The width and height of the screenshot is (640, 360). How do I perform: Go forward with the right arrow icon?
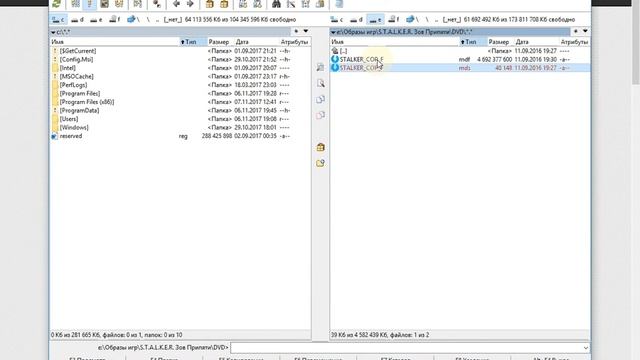tap(190, 4)
